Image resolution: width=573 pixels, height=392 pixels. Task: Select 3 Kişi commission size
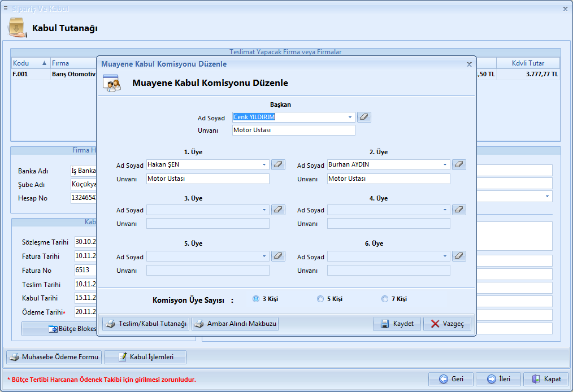[x=256, y=299]
